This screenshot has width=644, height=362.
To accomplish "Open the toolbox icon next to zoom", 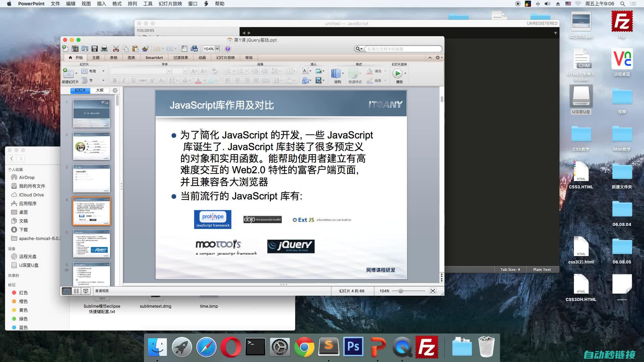I will click(x=184, y=49).
